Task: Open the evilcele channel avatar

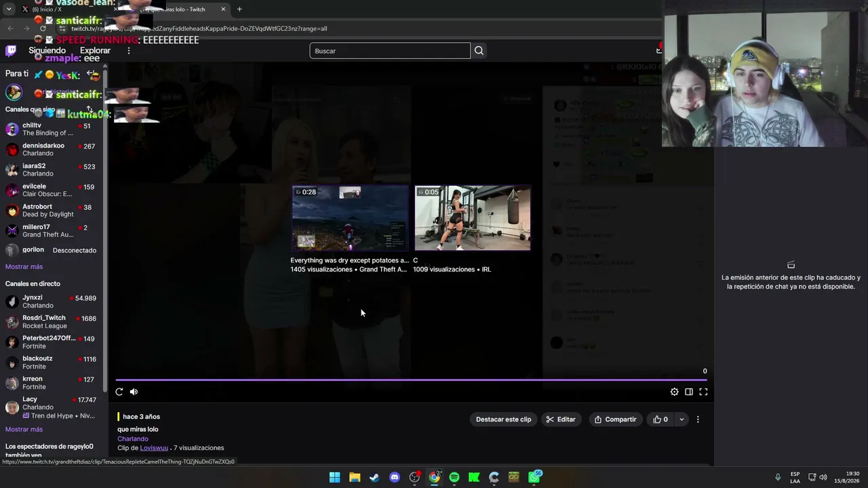Action: pos(12,190)
